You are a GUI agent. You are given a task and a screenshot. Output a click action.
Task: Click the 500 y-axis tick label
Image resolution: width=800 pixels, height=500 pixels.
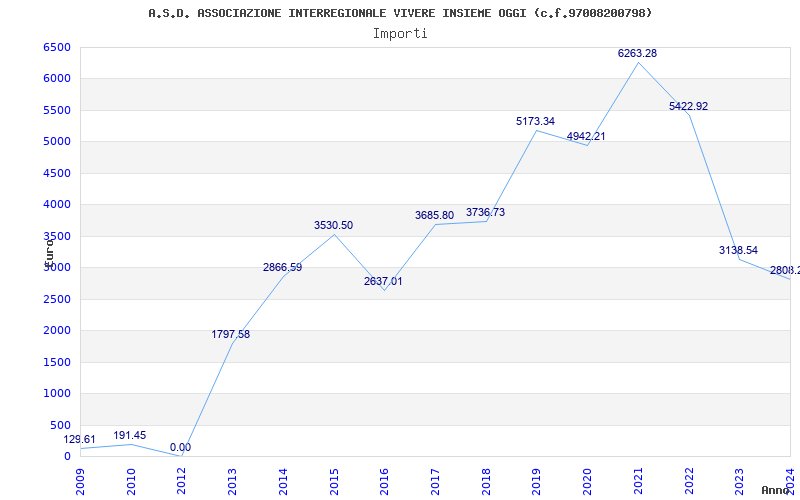(x=61, y=425)
